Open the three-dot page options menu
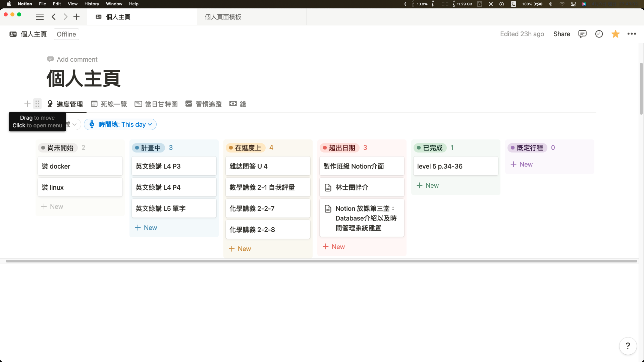644x362 pixels. 632,34
